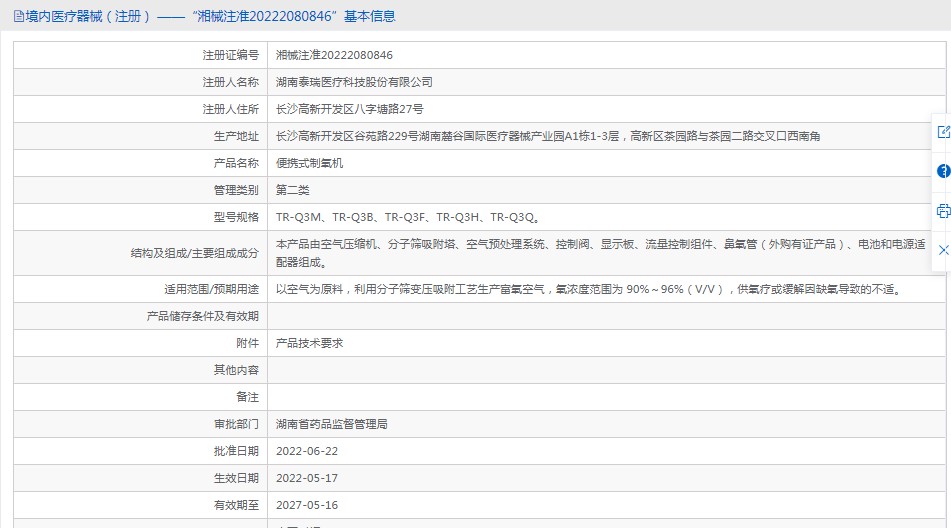Click approval date 2022-06-22
This screenshot has width=951, height=528.
pyautogui.click(x=307, y=451)
